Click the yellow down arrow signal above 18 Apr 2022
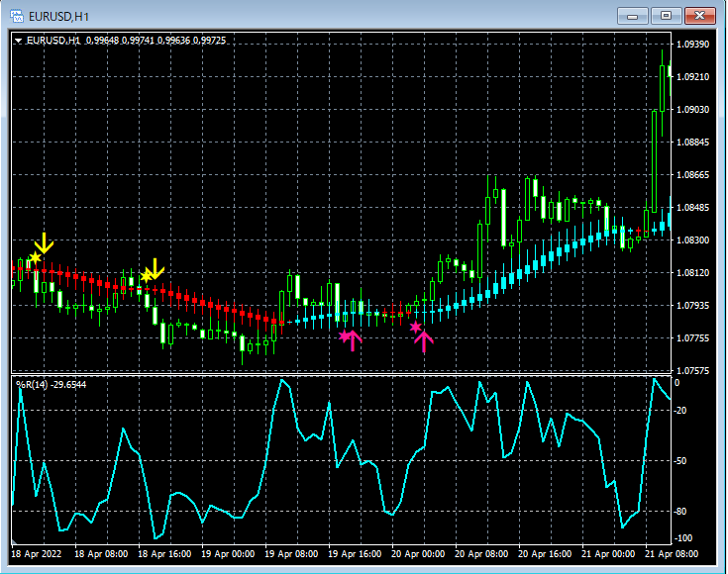 pos(44,243)
